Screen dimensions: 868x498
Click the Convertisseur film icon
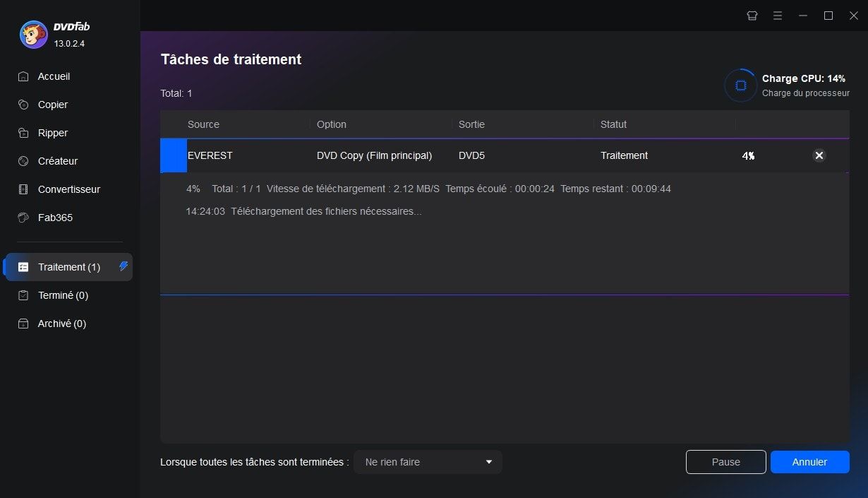(x=23, y=189)
